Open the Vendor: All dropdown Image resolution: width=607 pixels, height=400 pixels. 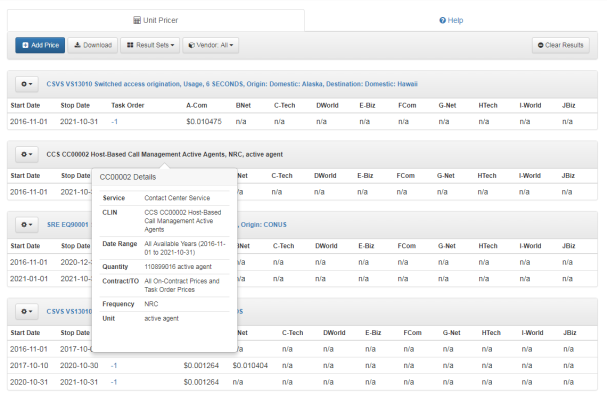click(210, 45)
